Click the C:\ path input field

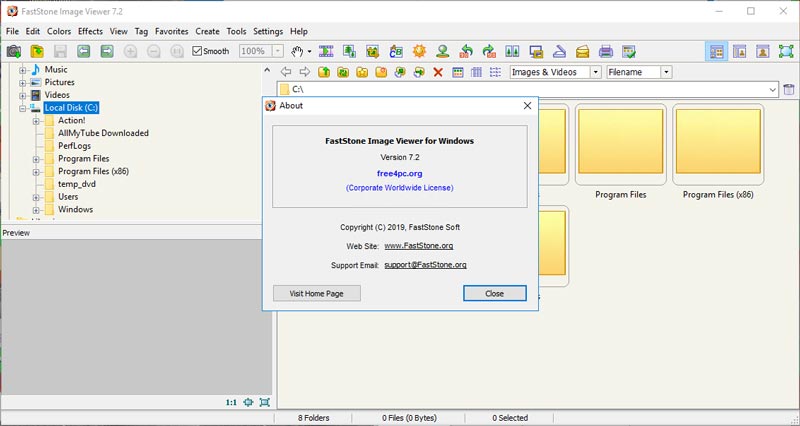(528, 89)
